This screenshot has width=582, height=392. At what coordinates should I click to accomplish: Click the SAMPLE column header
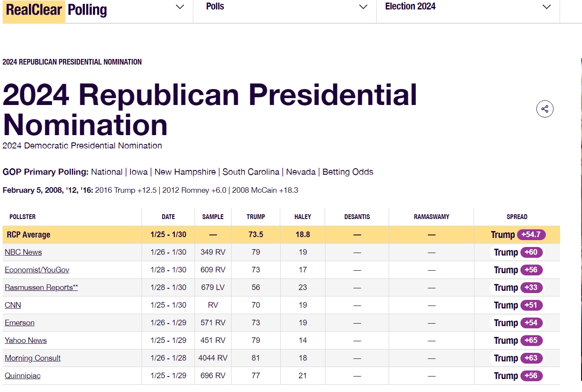213,217
